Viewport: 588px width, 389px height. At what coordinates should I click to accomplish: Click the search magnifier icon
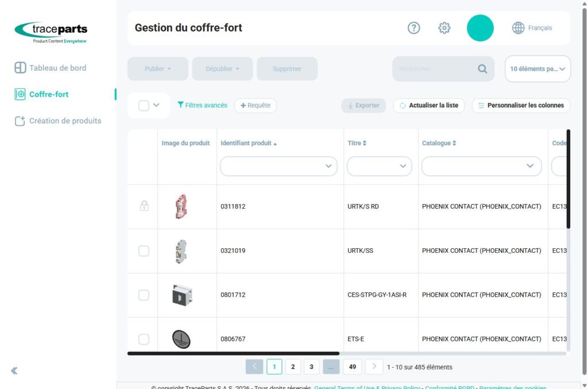click(x=482, y=68)
